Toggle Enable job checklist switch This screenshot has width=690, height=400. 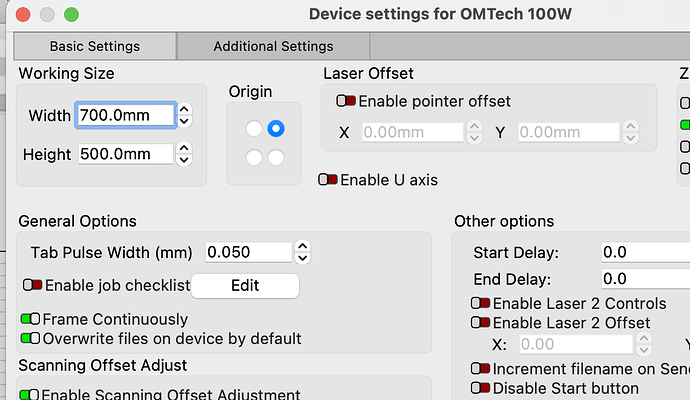(33, 285)
